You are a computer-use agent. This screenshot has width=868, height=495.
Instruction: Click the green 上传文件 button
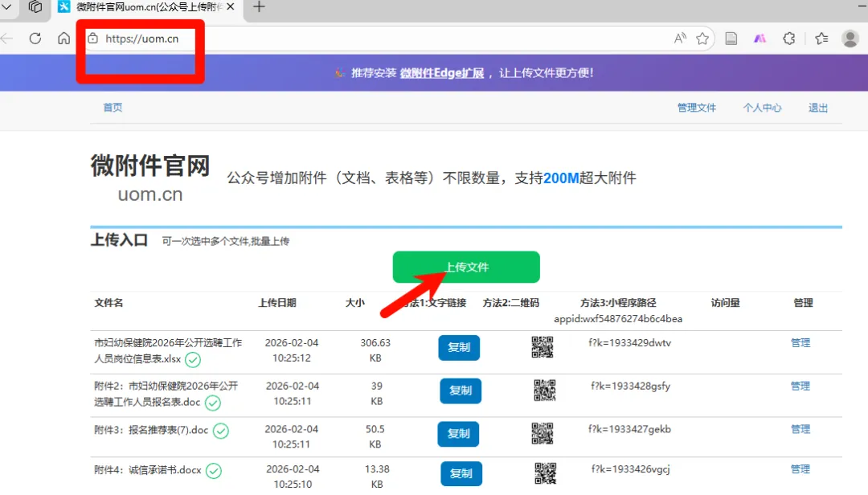(x=466, y=267)
